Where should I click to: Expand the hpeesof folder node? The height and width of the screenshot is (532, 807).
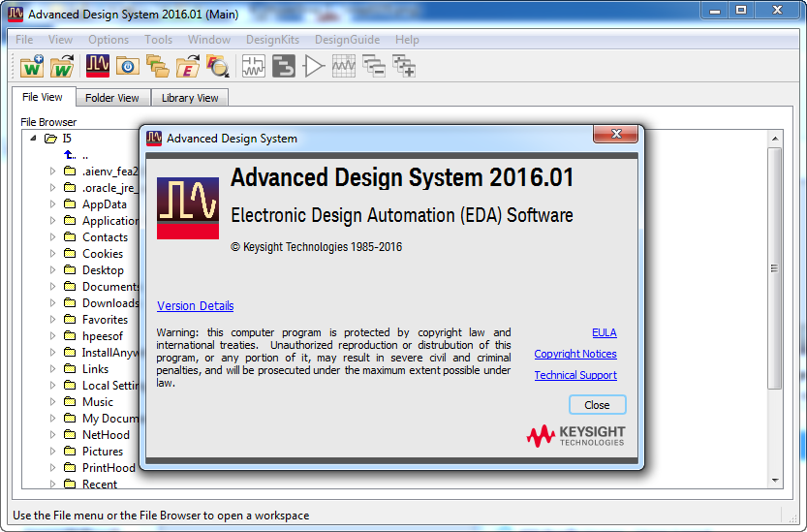coord(52,336)
